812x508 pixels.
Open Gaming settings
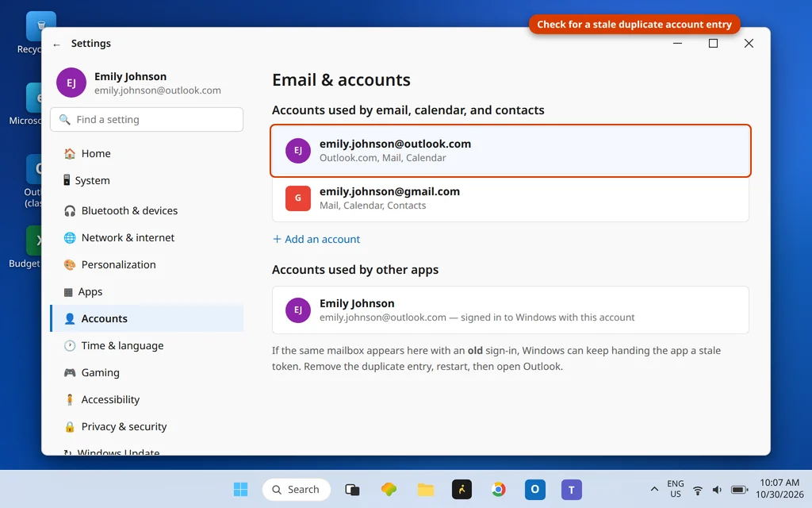(x=147, y=372)
